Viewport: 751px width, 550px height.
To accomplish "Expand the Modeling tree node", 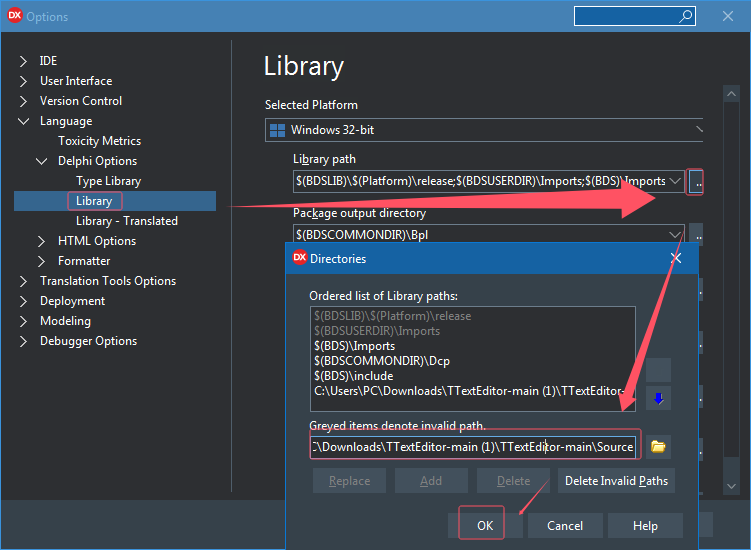I will pos(23,321).
